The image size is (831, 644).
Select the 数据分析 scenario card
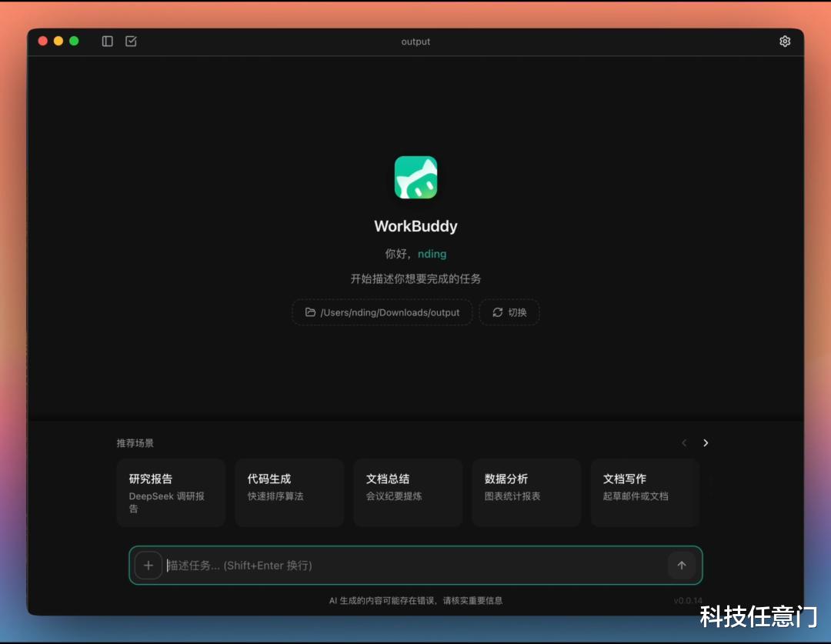[x=526, y=493]
